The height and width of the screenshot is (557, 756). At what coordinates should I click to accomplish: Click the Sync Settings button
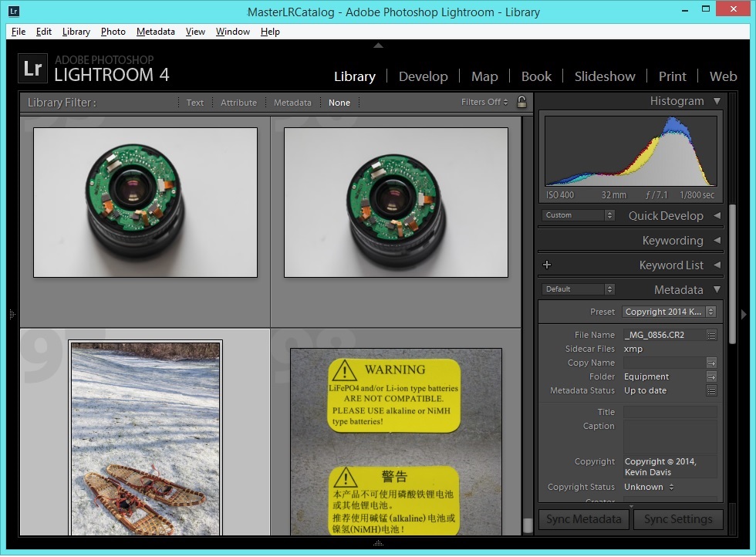[x=678, y=519]
